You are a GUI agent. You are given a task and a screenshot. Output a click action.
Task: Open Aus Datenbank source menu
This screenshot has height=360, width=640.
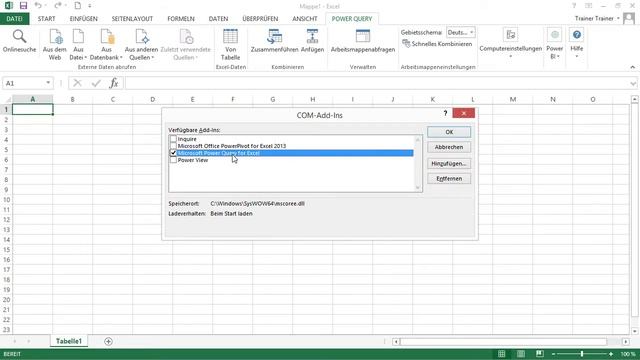106,44
